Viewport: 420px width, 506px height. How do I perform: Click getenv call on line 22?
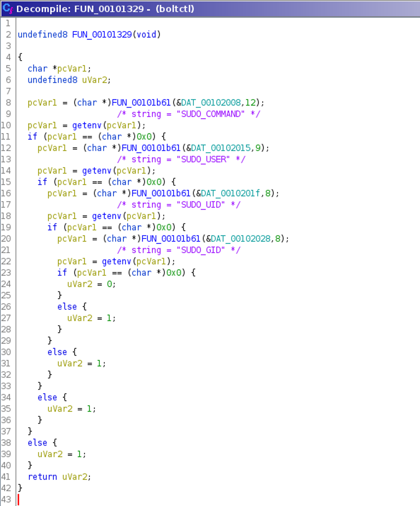point(117,262)
